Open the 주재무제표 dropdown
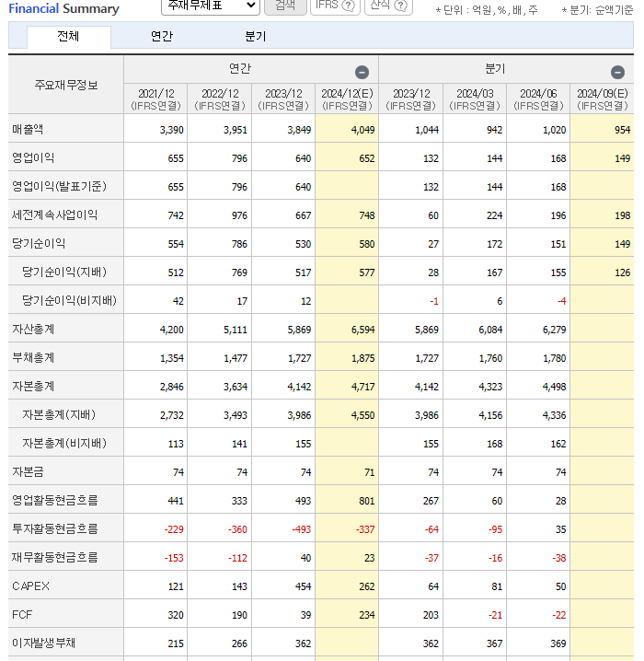This screenshot has width=644, height=661. [211, 5]
